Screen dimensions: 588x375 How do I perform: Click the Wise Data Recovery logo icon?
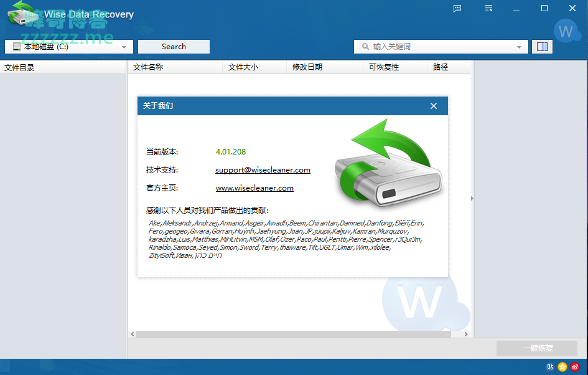click(x=21, y=14)
